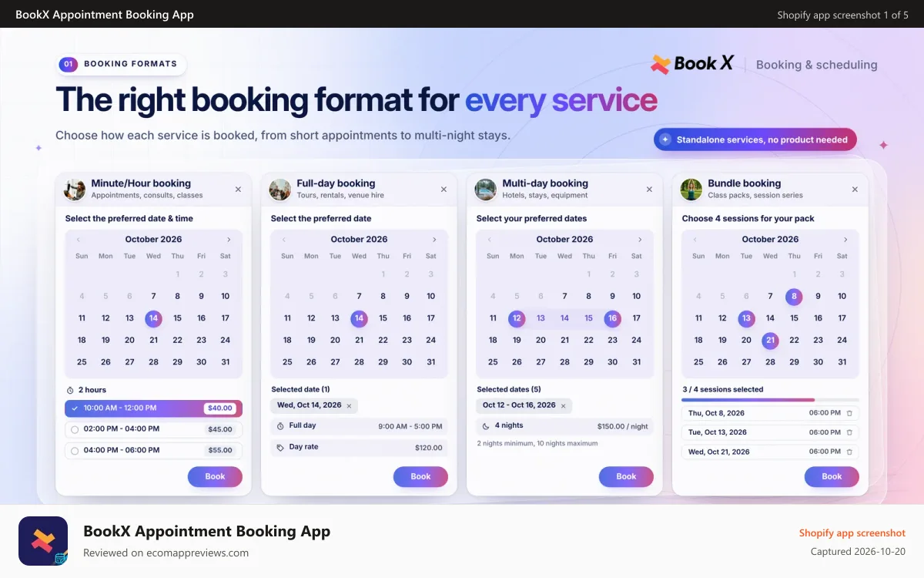Select October 21 in Bundle calendar
924x578 pixels.
pyautogui.click(x=770, y=340)
